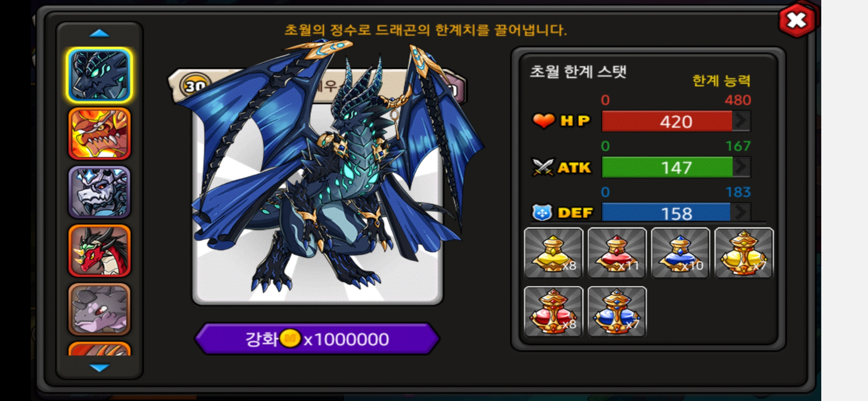Click the level 30 badge on dragon card
The height and width of the screenshot is (401, 868).
[195, 86]
